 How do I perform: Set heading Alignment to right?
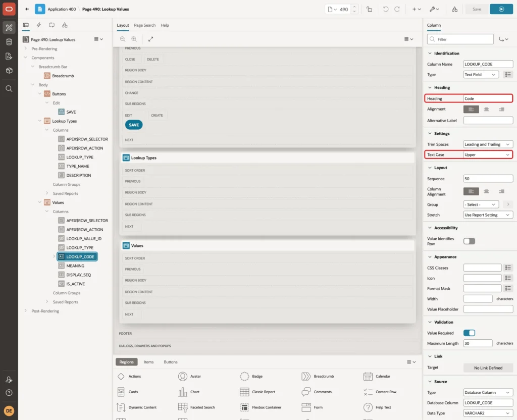(501, 109)
